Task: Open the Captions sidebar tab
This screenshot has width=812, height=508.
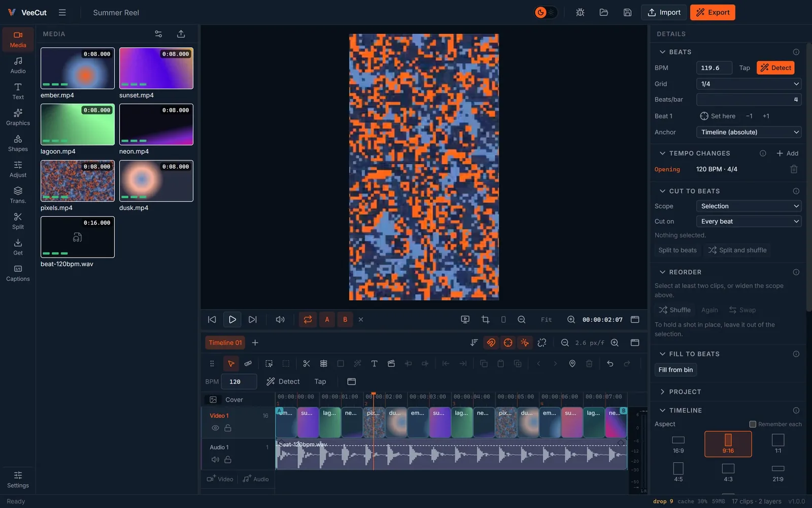Action: 18,273
